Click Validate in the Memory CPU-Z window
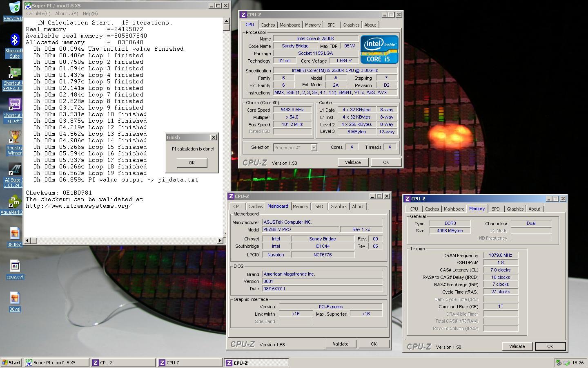The image size is (588, 368). tap(517, 346)
